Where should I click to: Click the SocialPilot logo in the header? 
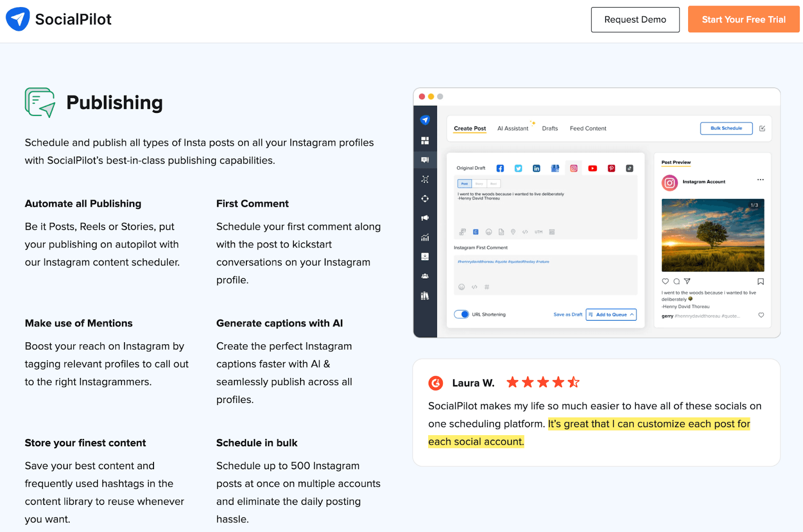click(58, 19)
